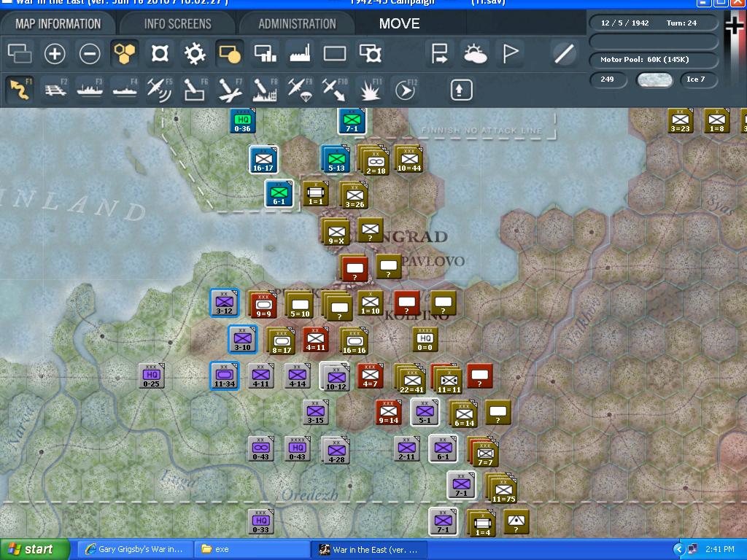Image resolution: width=747 pixels, height=560 pixels.
Task: Open the MAP INFORMATION tab
Action: (58, 23)
